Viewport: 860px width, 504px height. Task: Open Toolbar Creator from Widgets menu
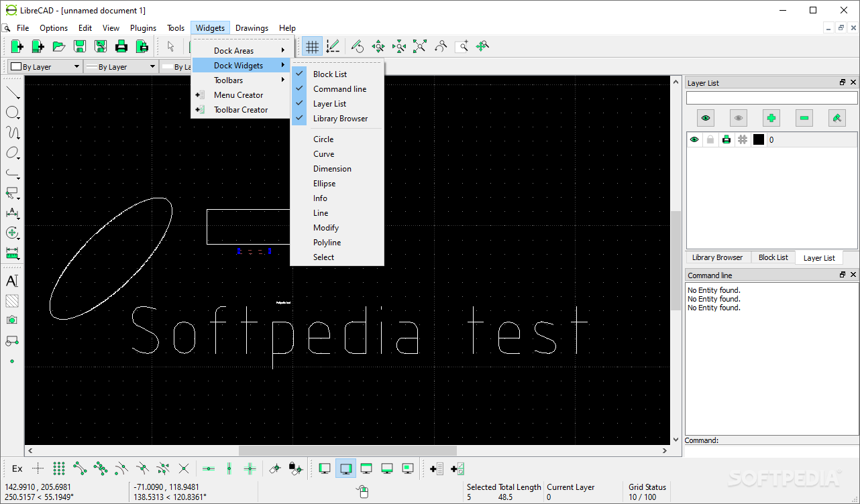pos(241,110)
